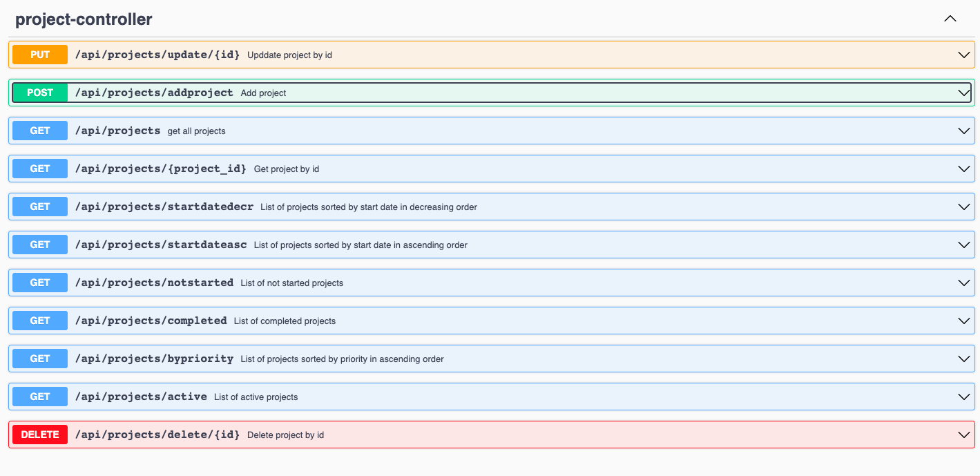Click the project-controller heading

point(84,19)
